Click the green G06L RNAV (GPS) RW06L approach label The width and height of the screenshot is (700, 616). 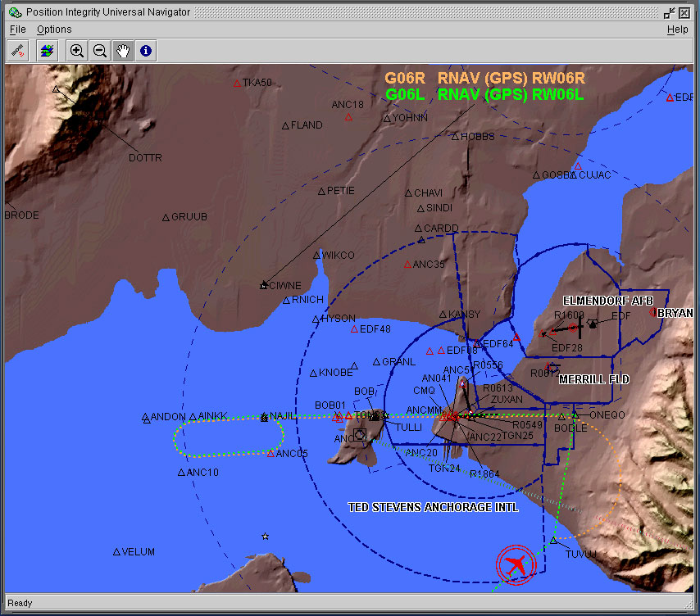(x=484, y=94)
